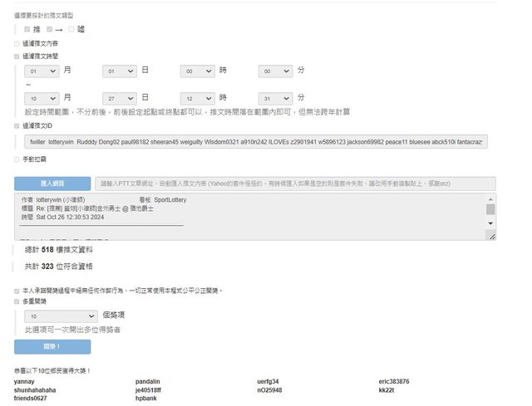The image size is (532, 406).
Task: Toggle the 多重開獎 checkbox
Action: (17, 302)
